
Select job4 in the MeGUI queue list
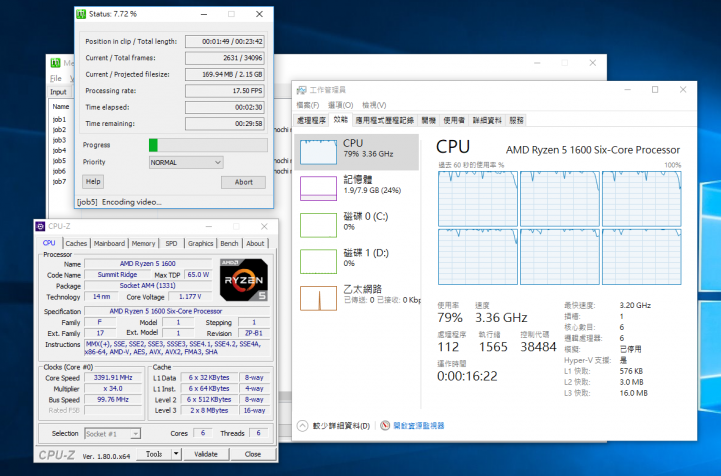[x=59, y=150]
